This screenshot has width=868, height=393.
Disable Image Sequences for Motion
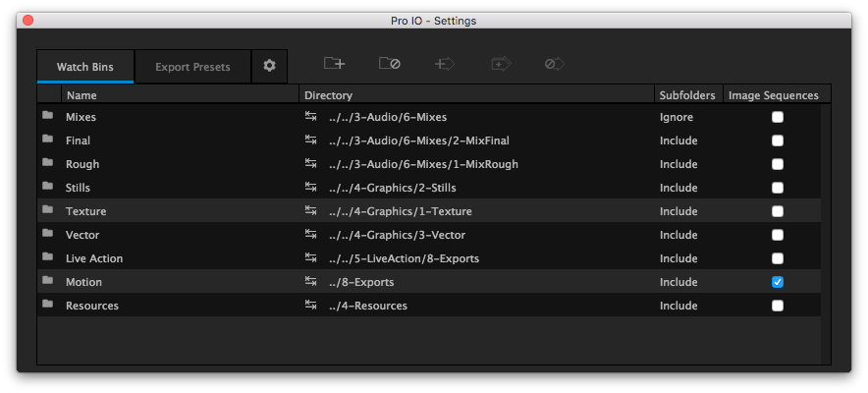pos(778,282)
